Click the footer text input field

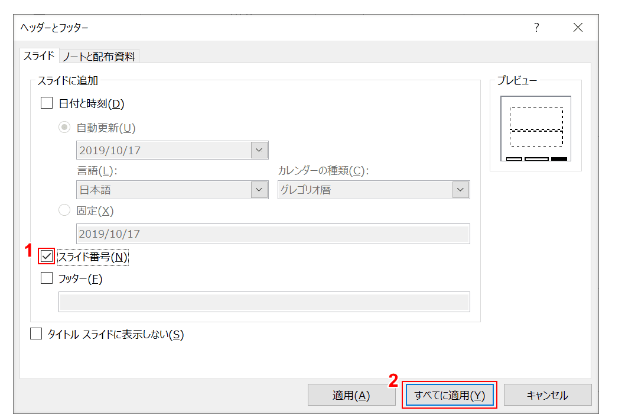264,301
